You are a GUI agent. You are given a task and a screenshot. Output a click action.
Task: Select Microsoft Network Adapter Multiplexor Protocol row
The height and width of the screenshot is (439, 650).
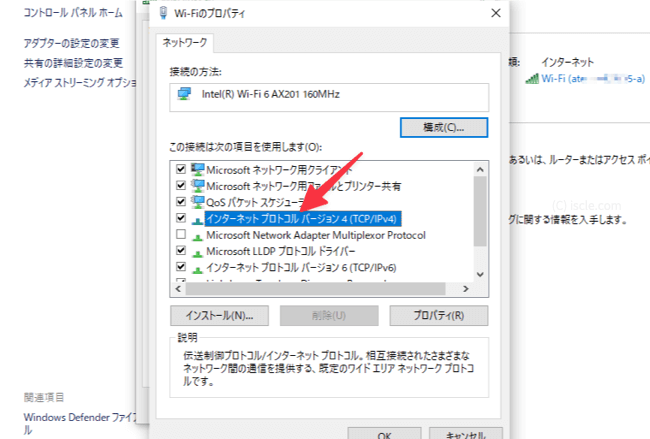[x=316, y=235]
